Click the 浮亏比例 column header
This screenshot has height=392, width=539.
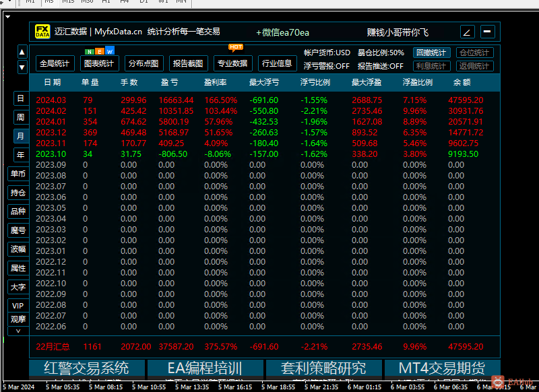[x=315, y=82]
